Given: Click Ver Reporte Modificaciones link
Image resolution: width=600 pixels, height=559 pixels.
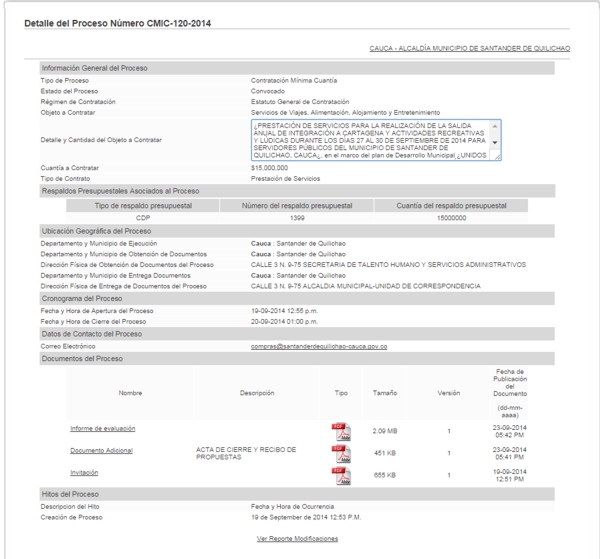Looking at the screenshot, I should (x=297, y=539).
